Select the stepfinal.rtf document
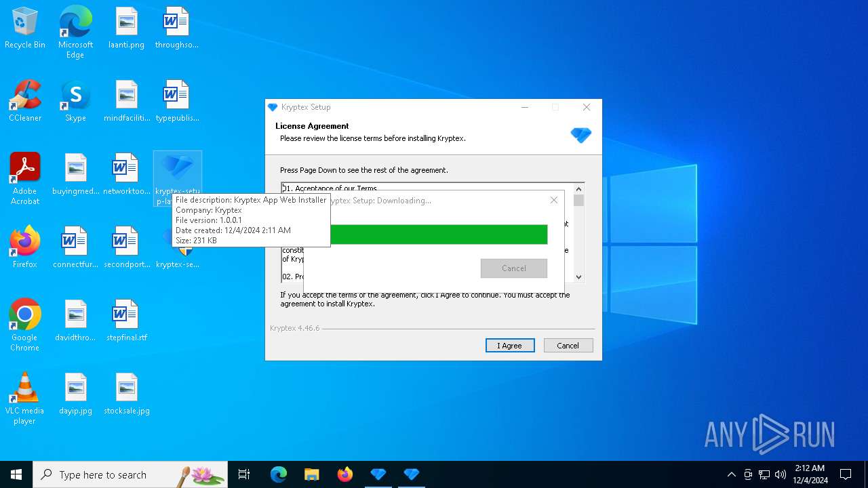868x488 pixels. point(127,321)
